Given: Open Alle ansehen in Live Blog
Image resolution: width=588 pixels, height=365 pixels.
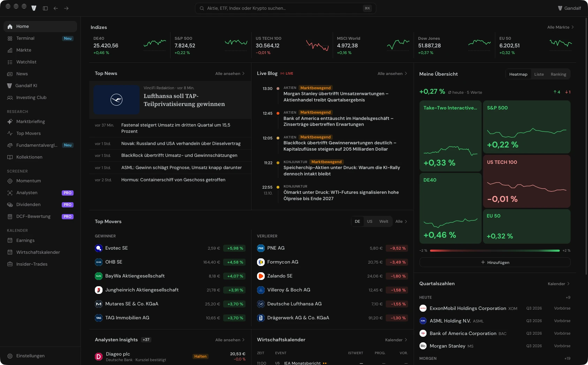Looking at the screenshot, I should (392, 74).
